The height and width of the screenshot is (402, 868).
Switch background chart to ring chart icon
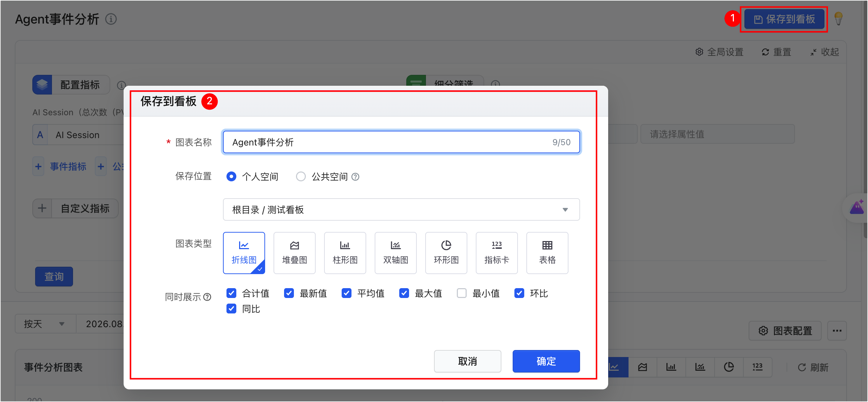click(x=729, y=367)
